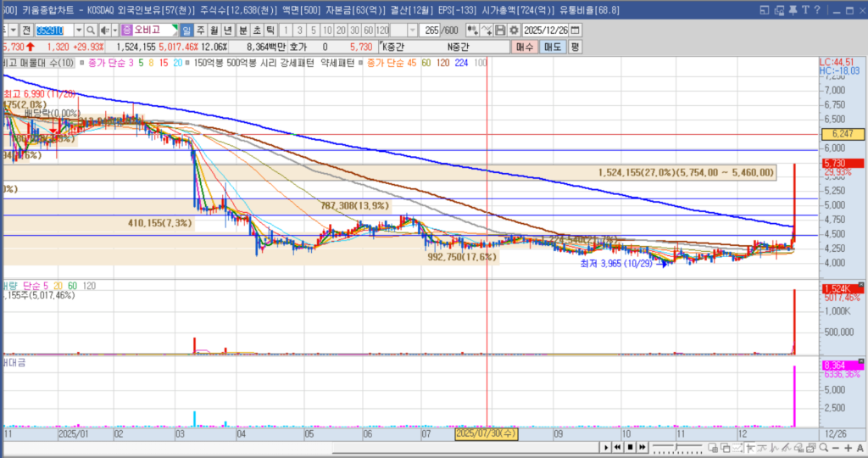Click the speaker sound icon in toolbar

(x=103, y=30)
